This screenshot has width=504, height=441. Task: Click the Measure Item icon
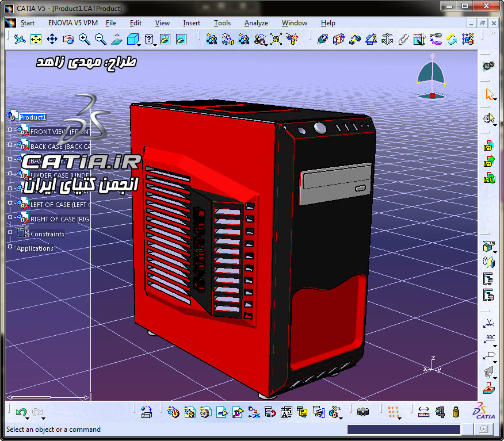pyautogui.click(x=440, y=412)
